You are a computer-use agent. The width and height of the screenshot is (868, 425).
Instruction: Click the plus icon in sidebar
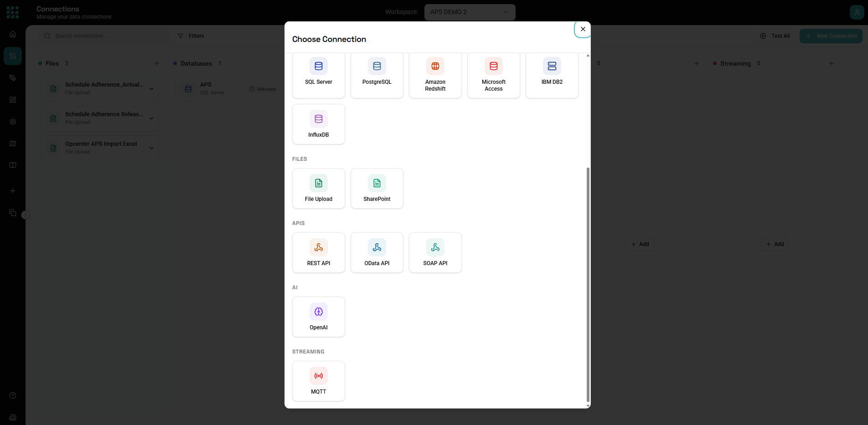13,191
